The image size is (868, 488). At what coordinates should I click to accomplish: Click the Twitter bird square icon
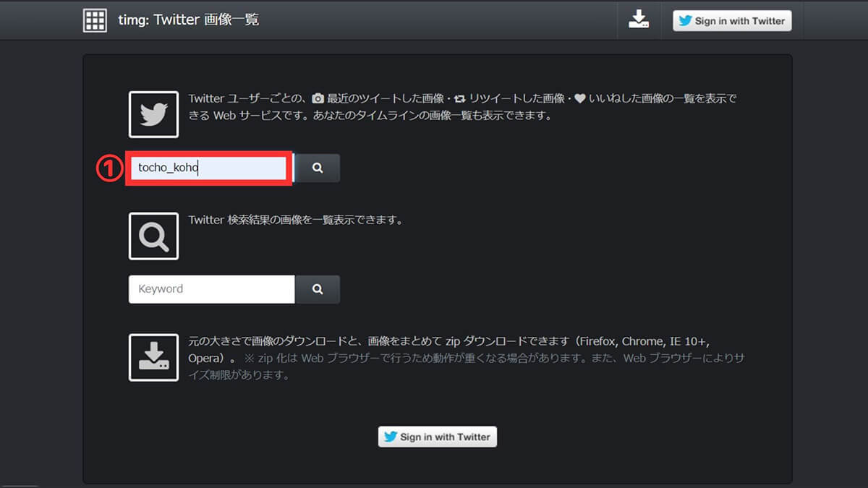(x=153, y=114)
